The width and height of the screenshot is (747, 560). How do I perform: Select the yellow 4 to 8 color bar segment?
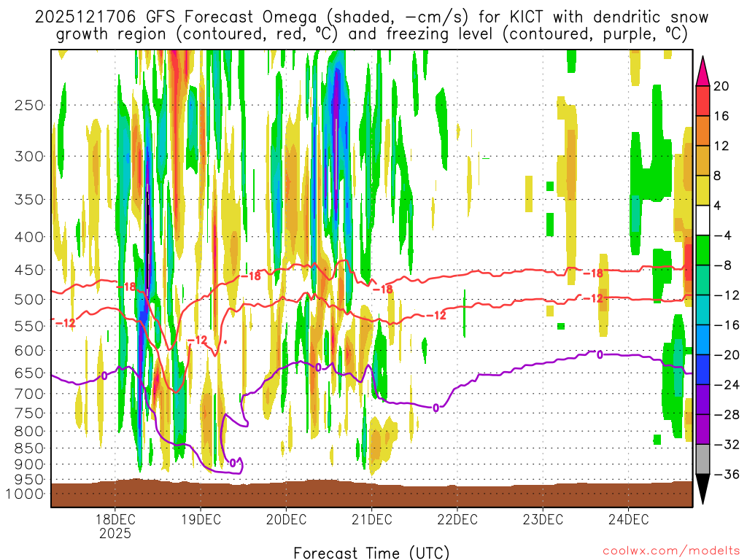(x=703, y=191)
